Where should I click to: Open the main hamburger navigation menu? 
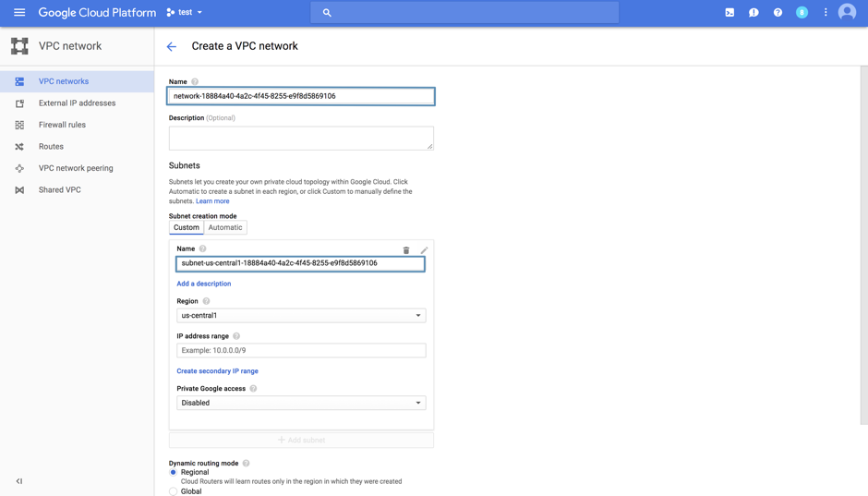(19, 13)
